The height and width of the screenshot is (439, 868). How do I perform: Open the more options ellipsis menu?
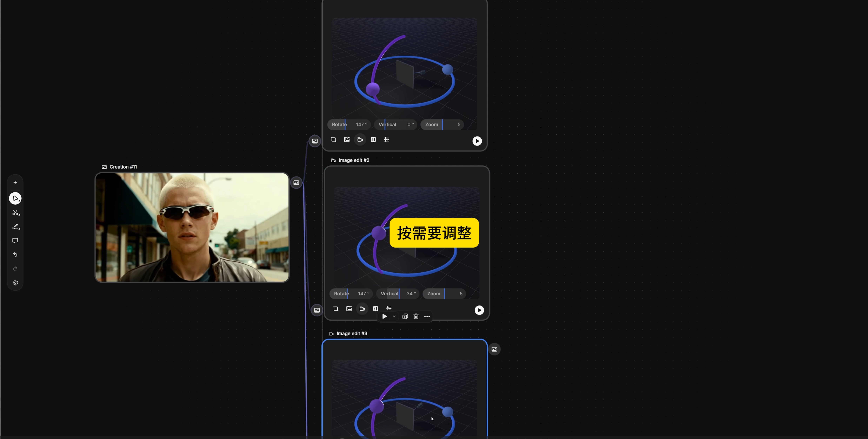[x=427, y=316]
